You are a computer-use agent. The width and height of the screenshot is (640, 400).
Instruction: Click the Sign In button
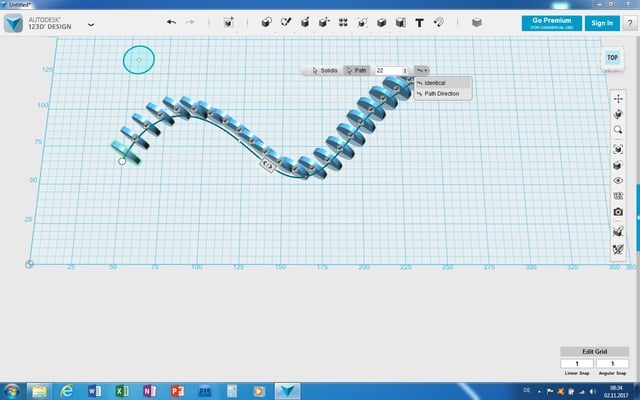(x=602, y=22)
